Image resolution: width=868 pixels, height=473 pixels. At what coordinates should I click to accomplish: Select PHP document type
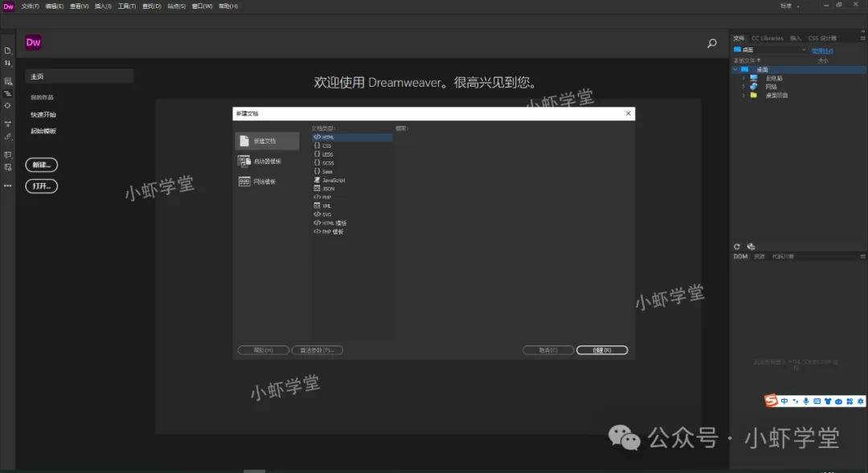(x=352, y=197)
